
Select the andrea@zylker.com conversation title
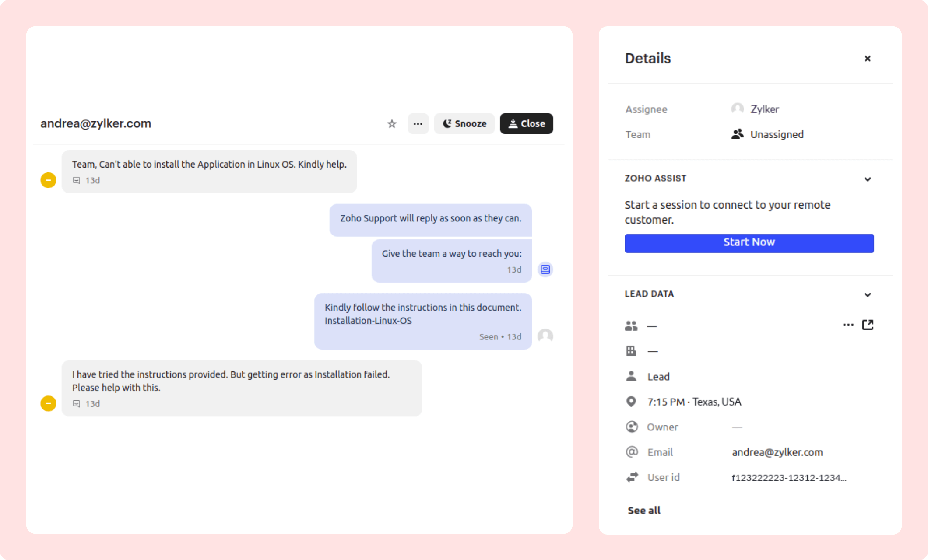click(x=96, y=123)
